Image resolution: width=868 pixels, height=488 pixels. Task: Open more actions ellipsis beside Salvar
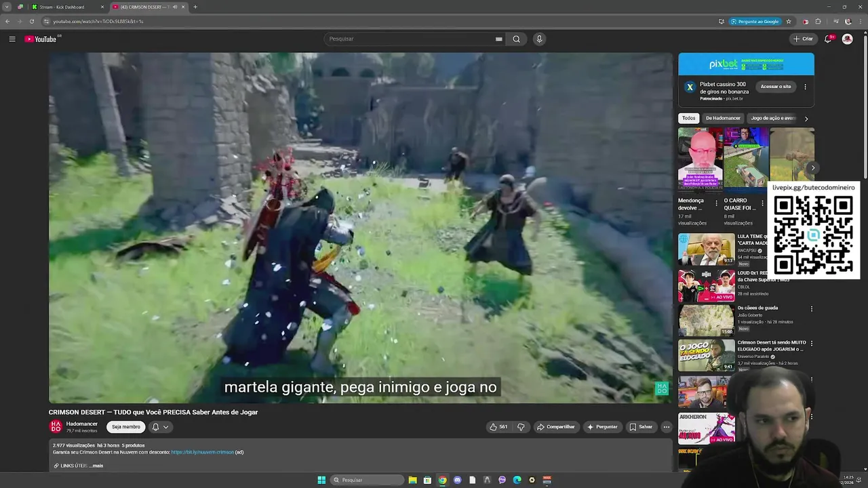click(667, 427)
